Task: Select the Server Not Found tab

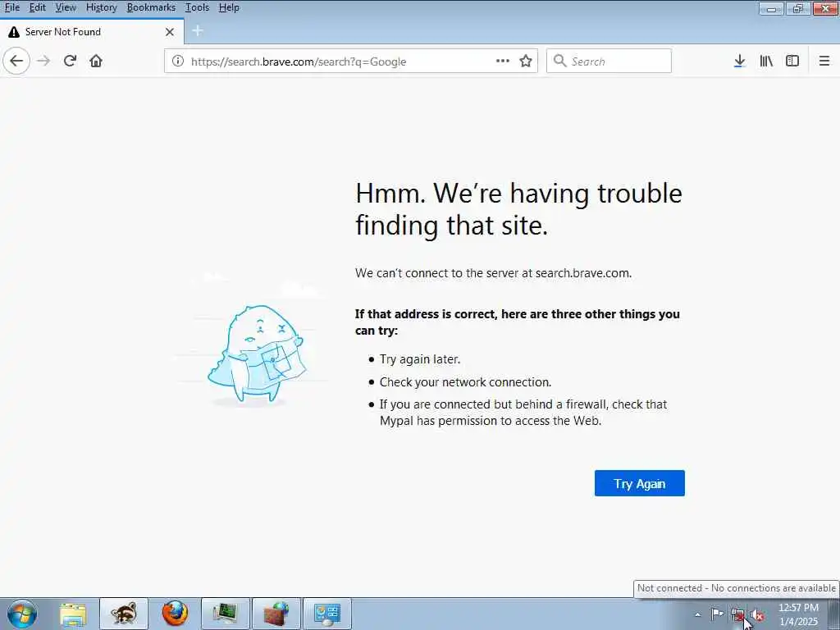Action: coord(91,32)
